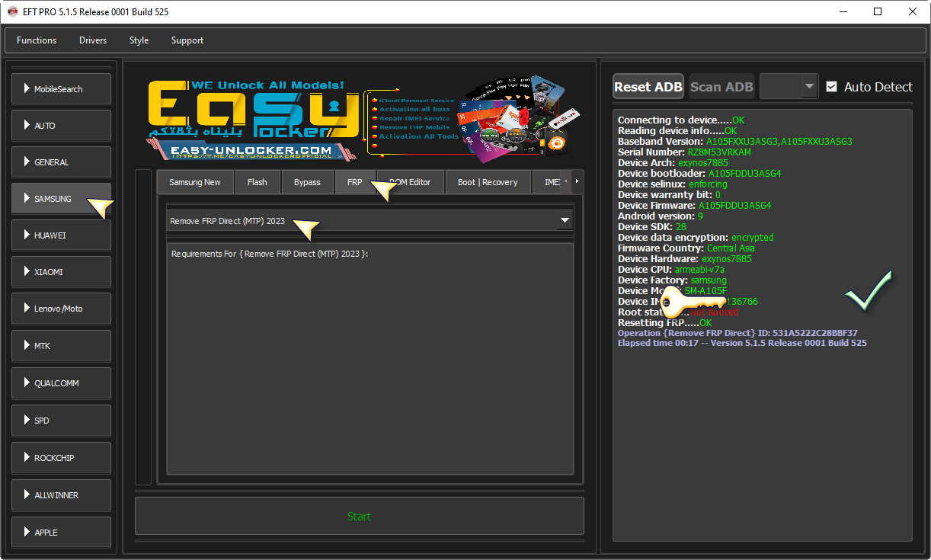Click the 'Elapsed time 00:17' status line

point(742,343)
